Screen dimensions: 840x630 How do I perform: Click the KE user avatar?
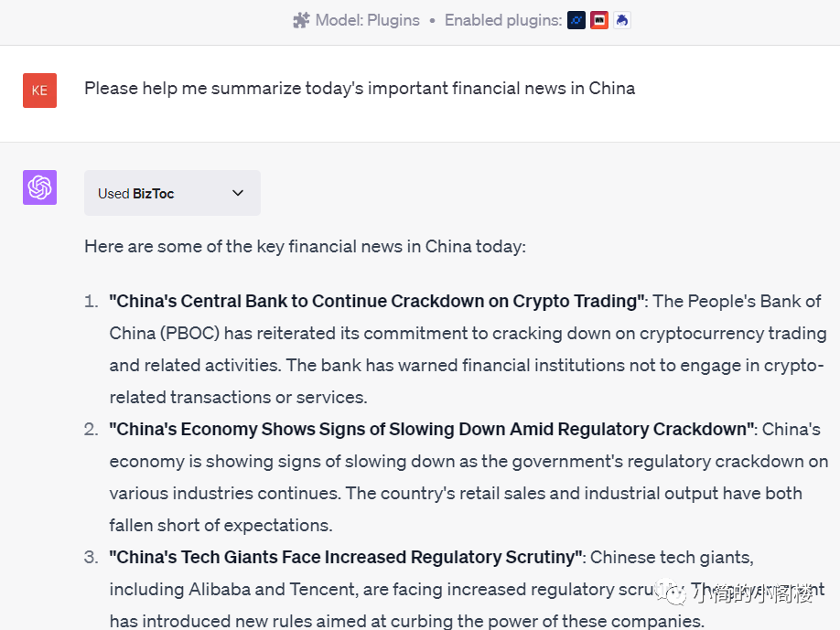click(39, 91)
